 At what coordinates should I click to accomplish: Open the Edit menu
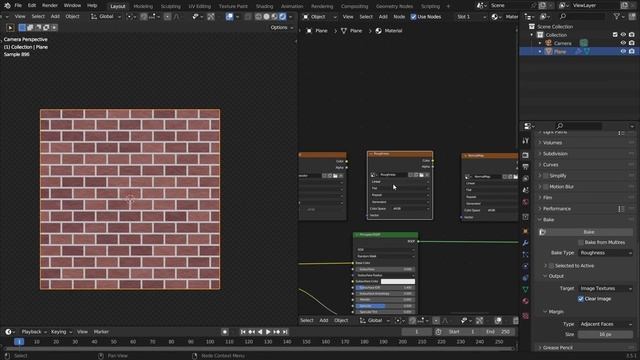click(32, 6)
